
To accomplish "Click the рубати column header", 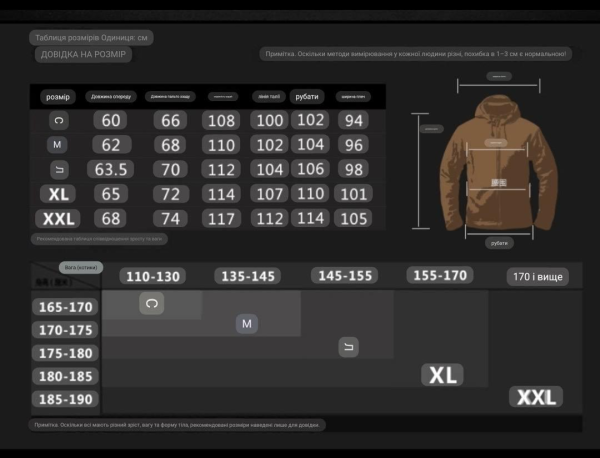I will [307, 96].
